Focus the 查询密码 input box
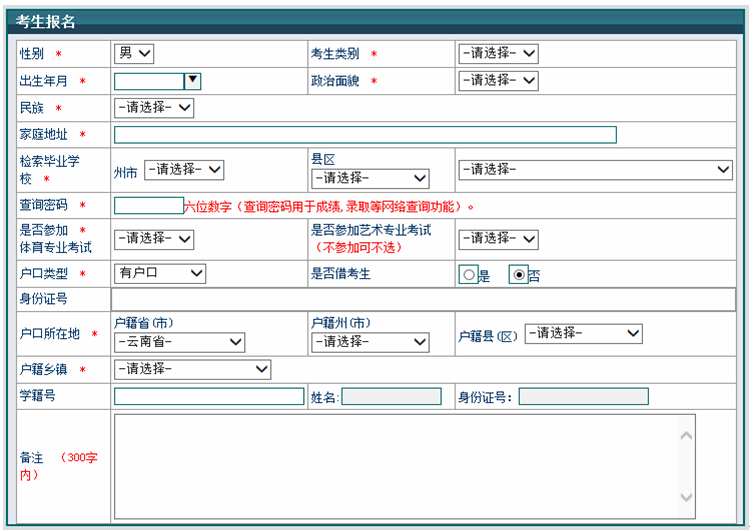 (x=147, y=205)
